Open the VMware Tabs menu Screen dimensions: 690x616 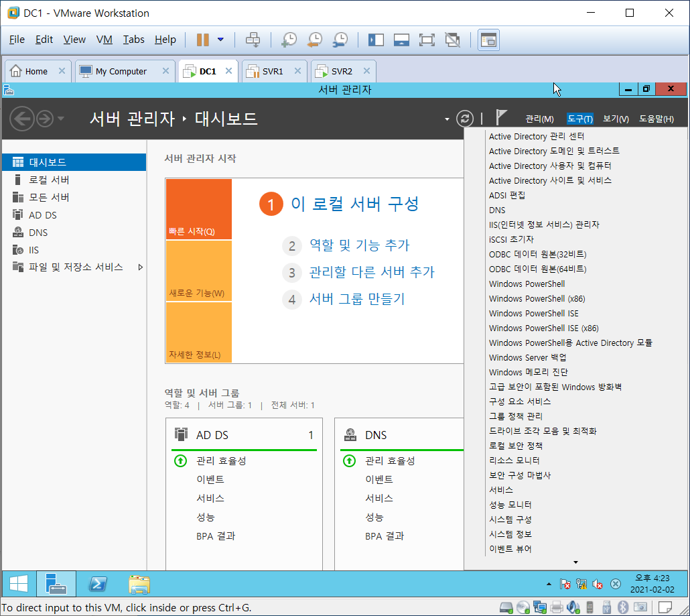[x=133, y=40]
